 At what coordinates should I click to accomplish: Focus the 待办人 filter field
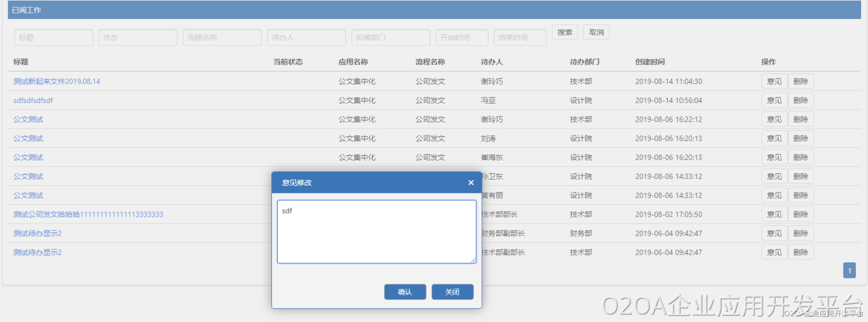(307, 38)
